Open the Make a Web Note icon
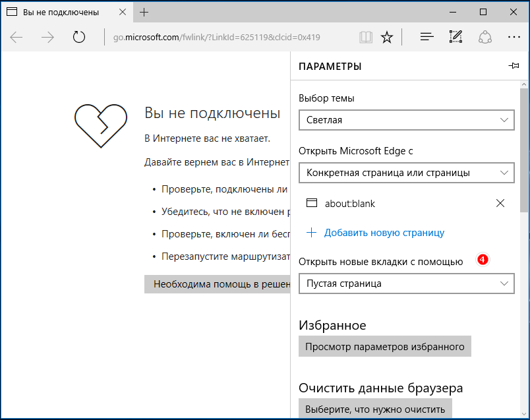This screenshot has width=530, height=420. [456, 37]
